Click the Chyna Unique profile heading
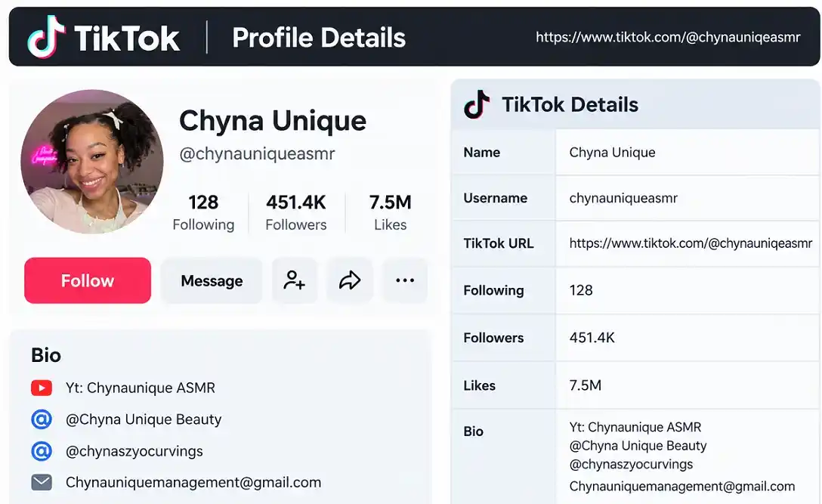The width and height of the screenshot is (822, 504). click(x=273, y=121)
